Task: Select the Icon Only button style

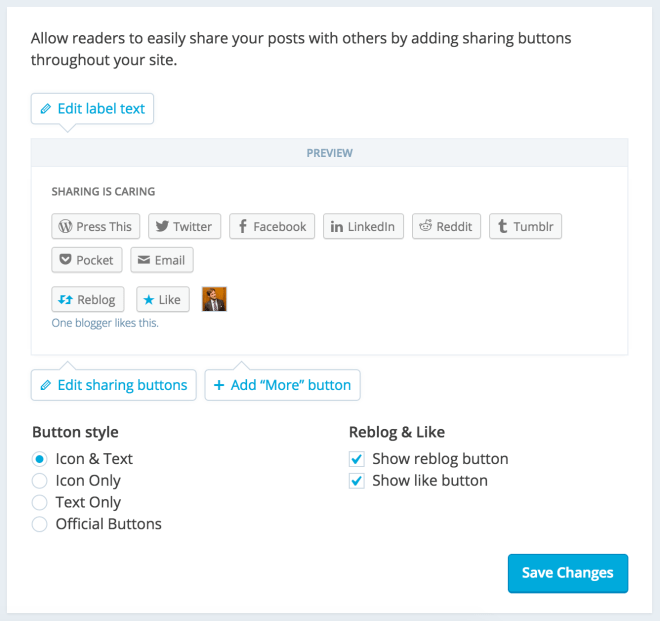Action: pyautogui.click(x=40, y=481)
